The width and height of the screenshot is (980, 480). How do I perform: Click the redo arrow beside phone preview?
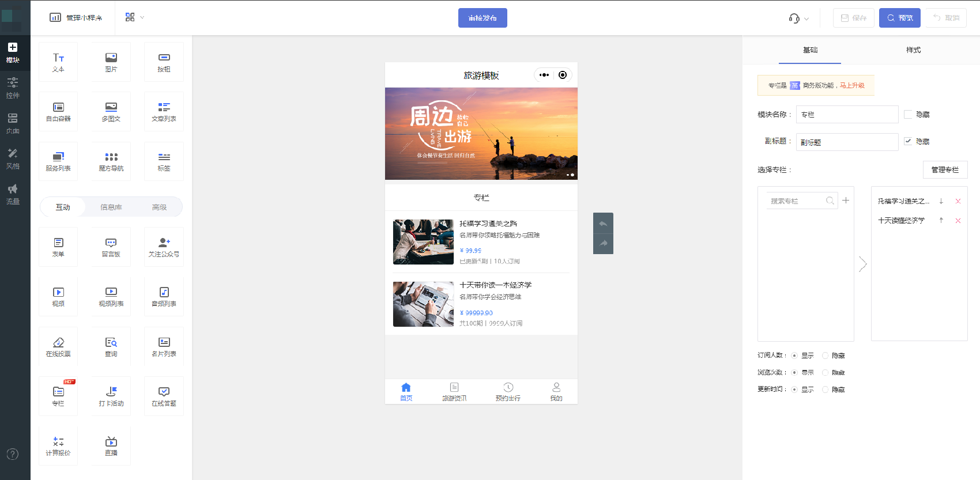pyautogui.click(x=603, y=244)
